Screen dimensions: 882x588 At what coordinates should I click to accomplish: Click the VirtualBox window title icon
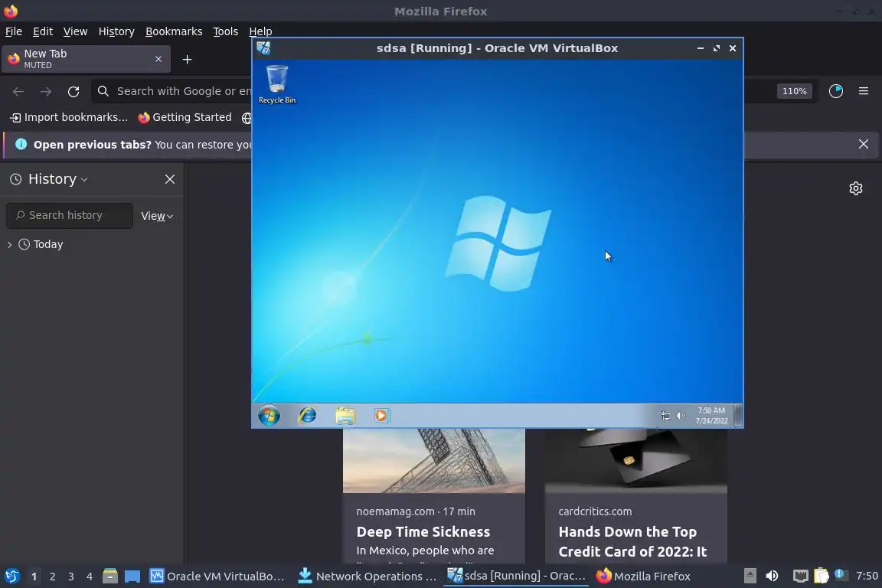point(263,48)
